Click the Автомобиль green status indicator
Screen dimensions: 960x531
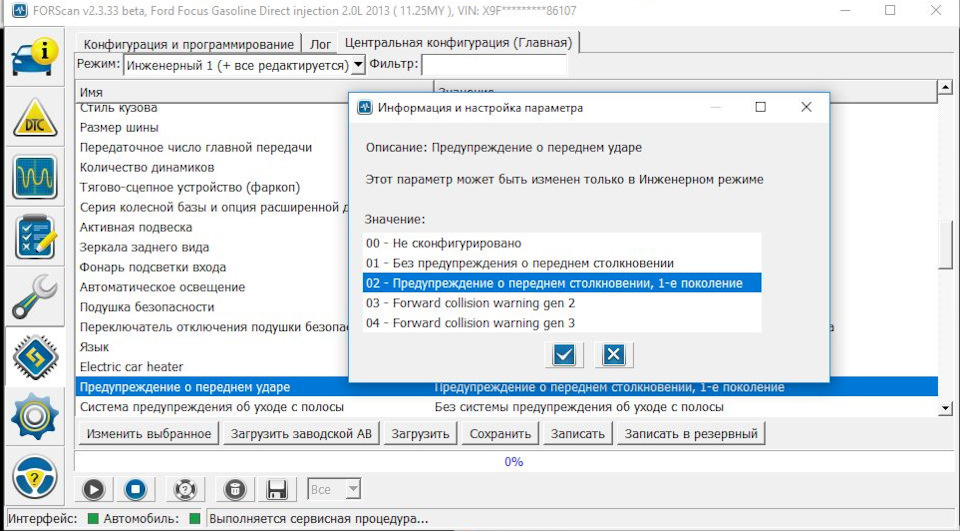(195, 519)
